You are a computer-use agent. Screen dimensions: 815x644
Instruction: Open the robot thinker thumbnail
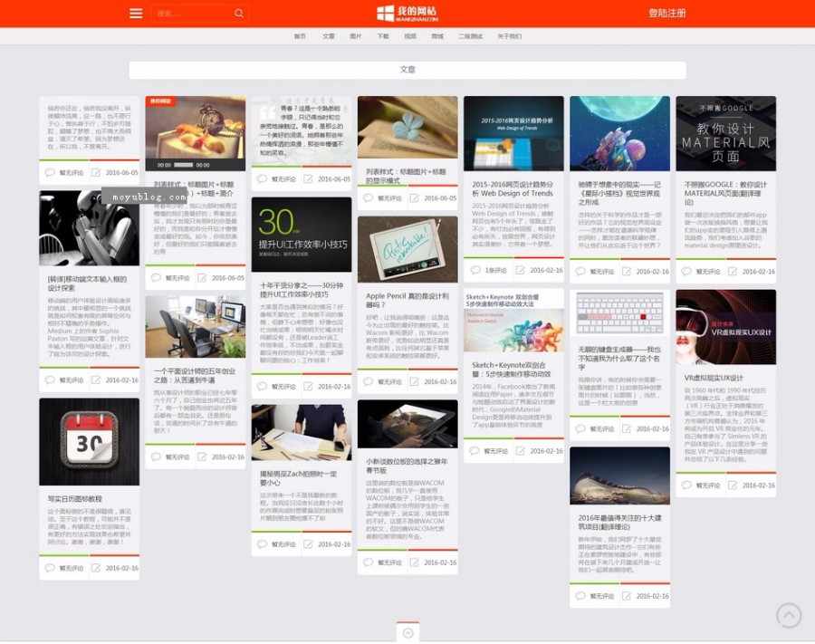tap(90, 228)
